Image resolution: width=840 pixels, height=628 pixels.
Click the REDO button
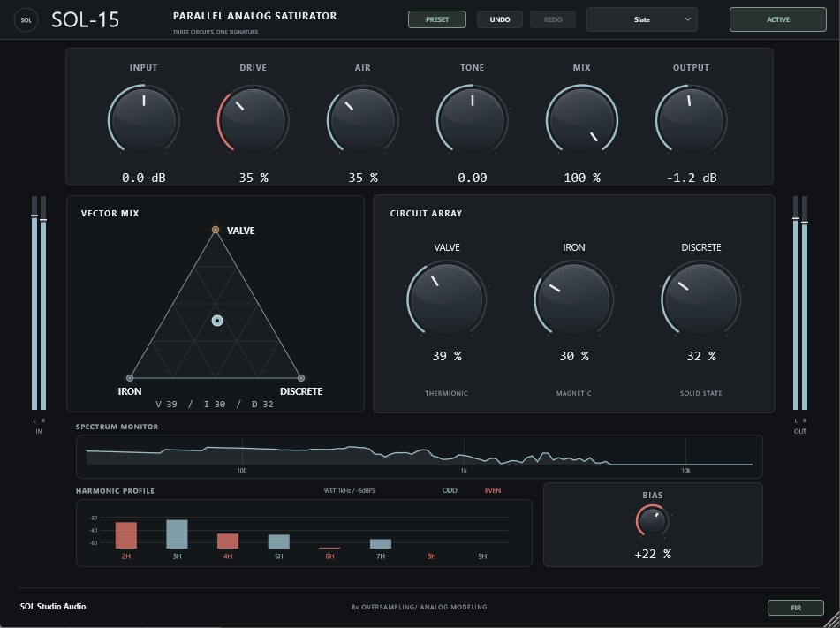[553, 19]
